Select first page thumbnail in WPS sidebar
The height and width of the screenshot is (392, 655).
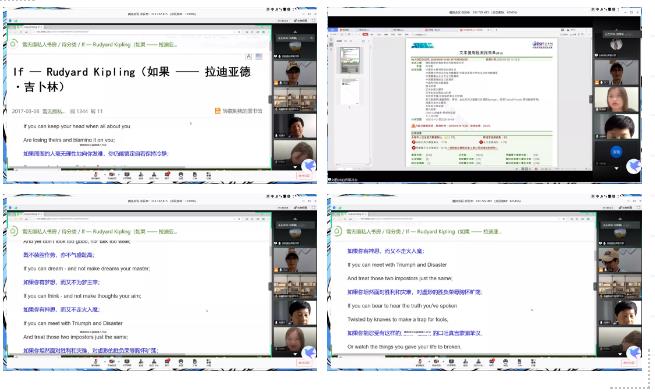[349, 60]
